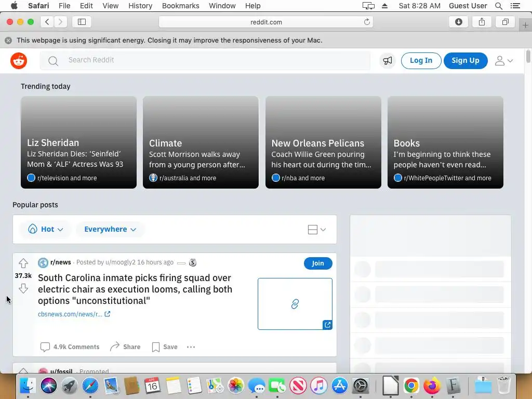Click the Sign Up button

(465, 61)
